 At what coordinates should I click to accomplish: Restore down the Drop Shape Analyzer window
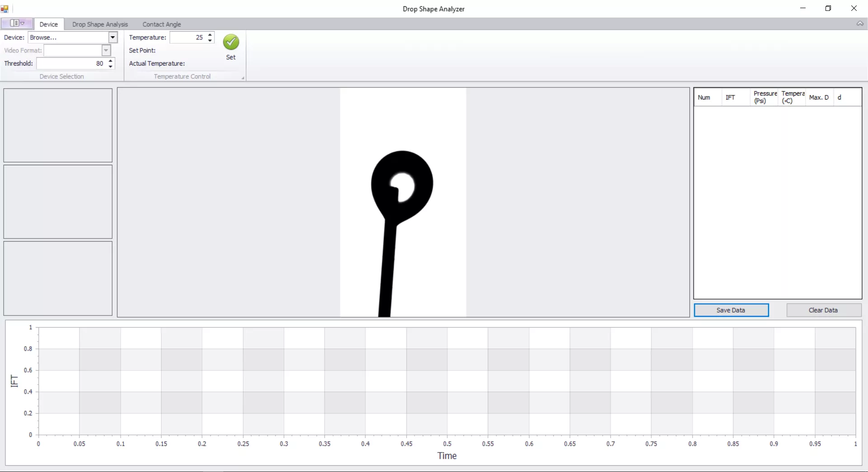pos(828,8)
